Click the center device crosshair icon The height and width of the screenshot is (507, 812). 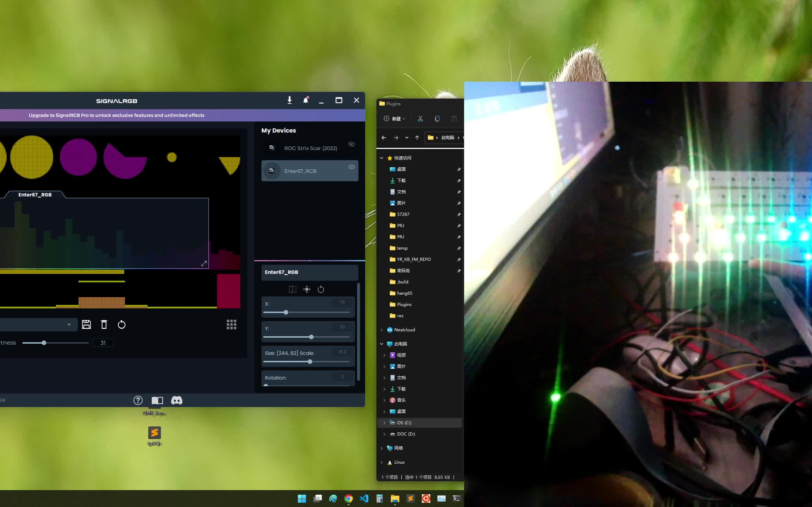tap(307, 289)
